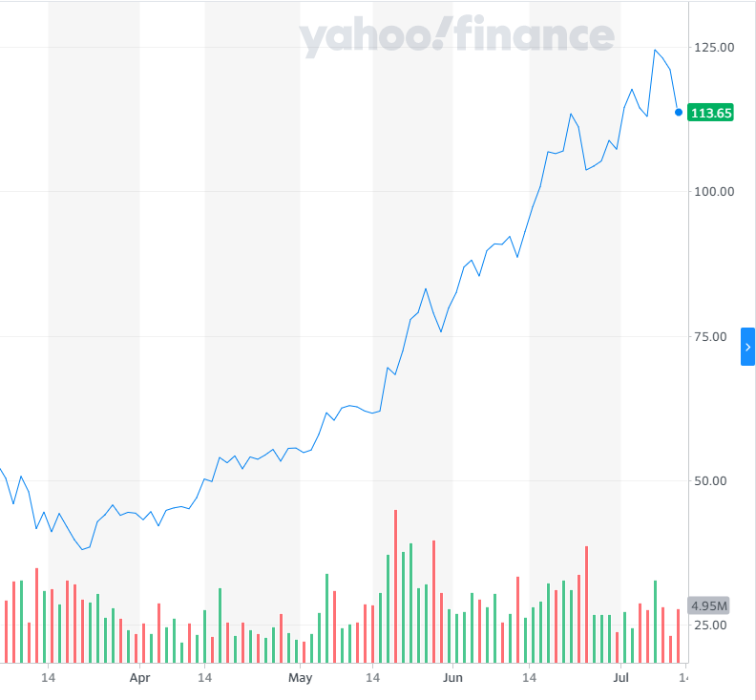Click the 125.00 price axis label
756x700 pixels.
click(x=714, y=47)
